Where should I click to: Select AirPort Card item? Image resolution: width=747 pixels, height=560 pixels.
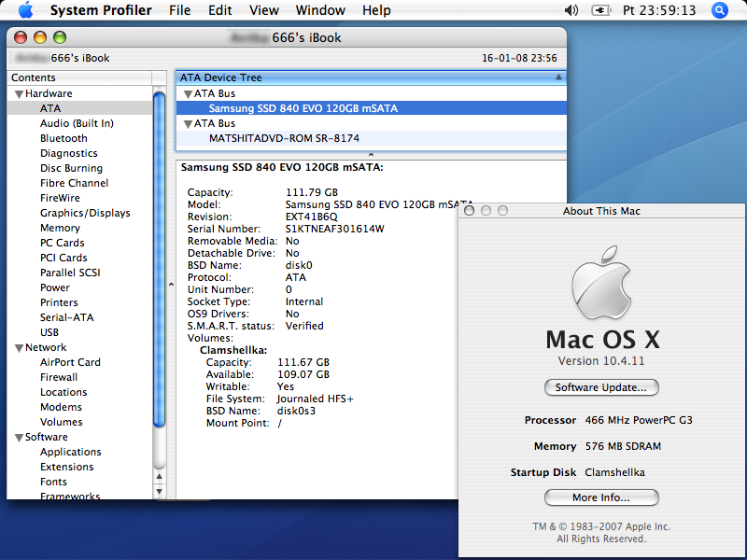coord(71,362)
